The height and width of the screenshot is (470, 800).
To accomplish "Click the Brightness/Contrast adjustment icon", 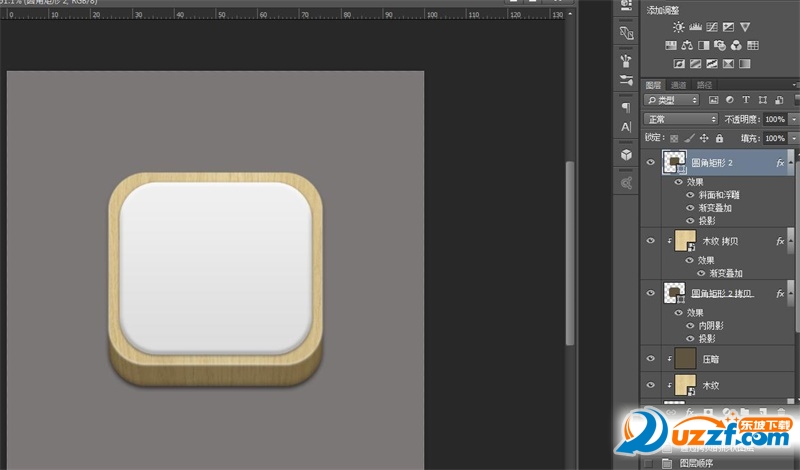I will (679, 27).
